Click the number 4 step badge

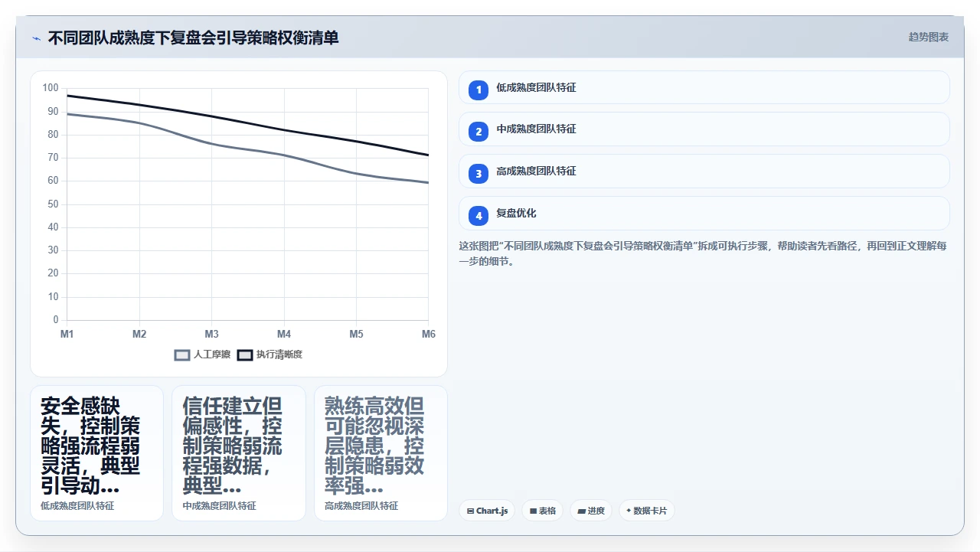pyautogui.click(x=479, y=216)
